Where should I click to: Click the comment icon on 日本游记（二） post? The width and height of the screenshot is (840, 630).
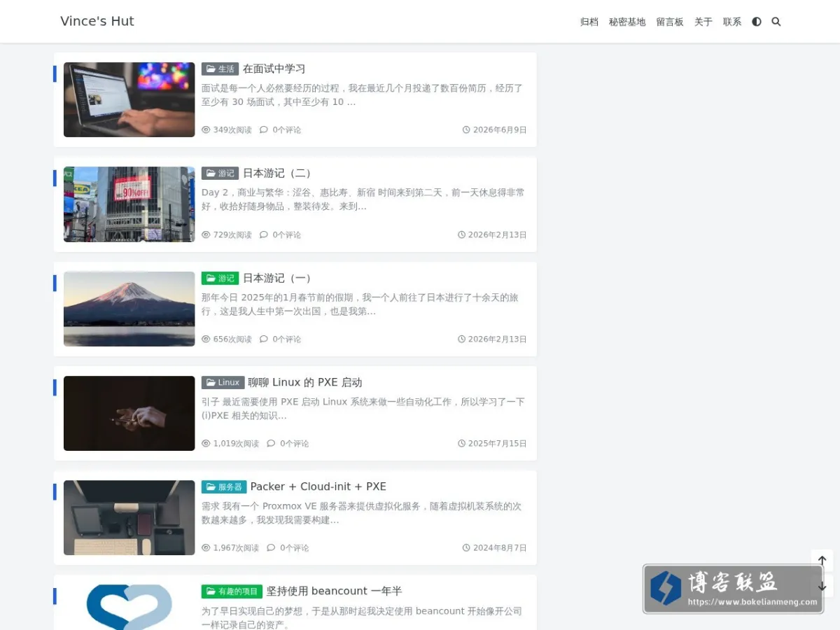coord(264,234)
